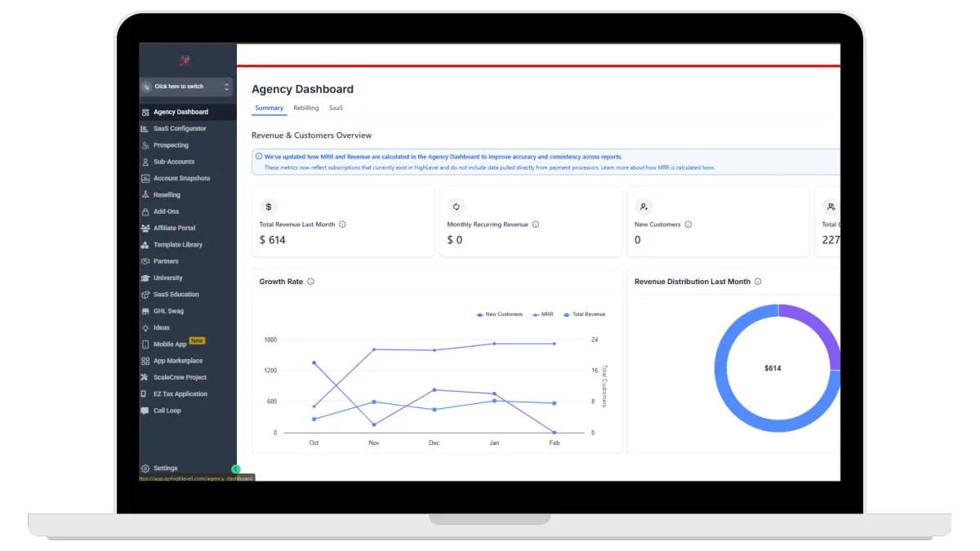Open SaaS Education sidebar icon
This screenshot has height=551, width=980.
145,295
